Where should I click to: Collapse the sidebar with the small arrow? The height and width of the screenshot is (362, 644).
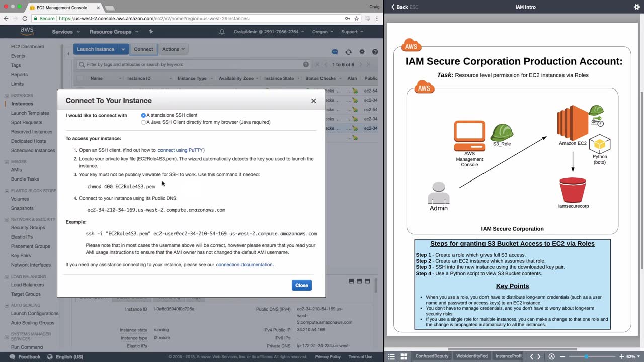[x=68, y=54]
